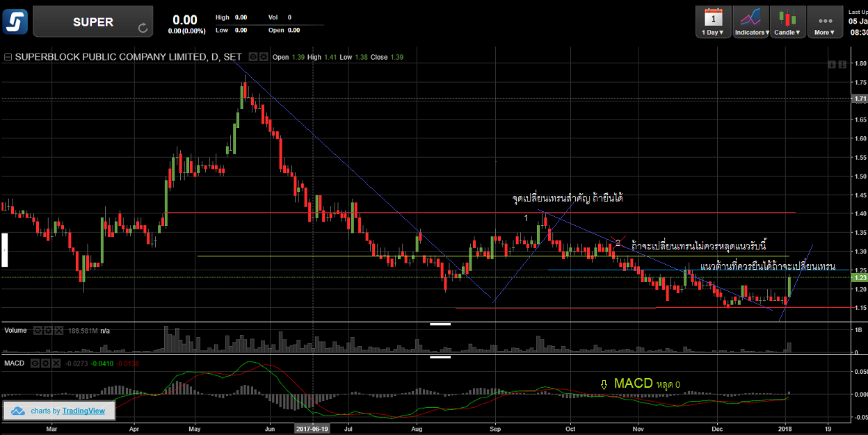Click the MACD pane label
Image resolution: width=868 pixels, height=435 pixels.
click(15, 363)
